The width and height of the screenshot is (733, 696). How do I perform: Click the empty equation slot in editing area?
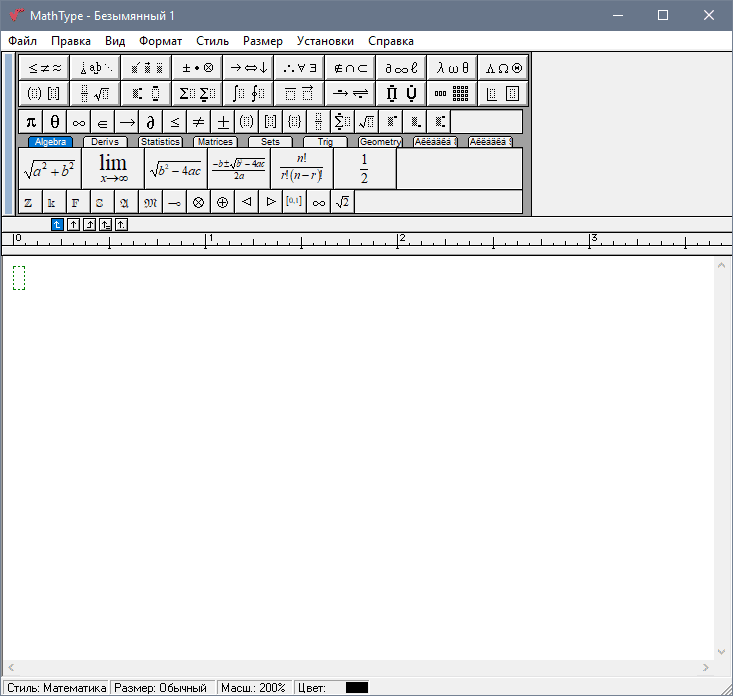pyautogui.click(x=19, y=278)
